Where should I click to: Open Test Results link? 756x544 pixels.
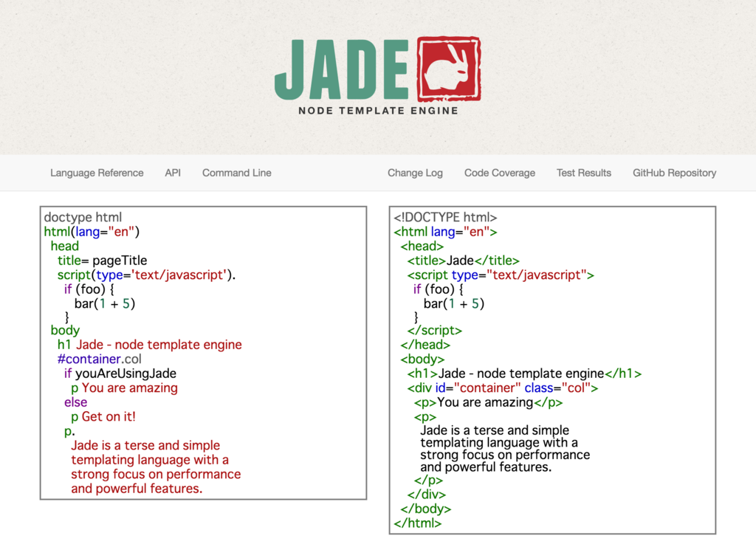[584, 173]
